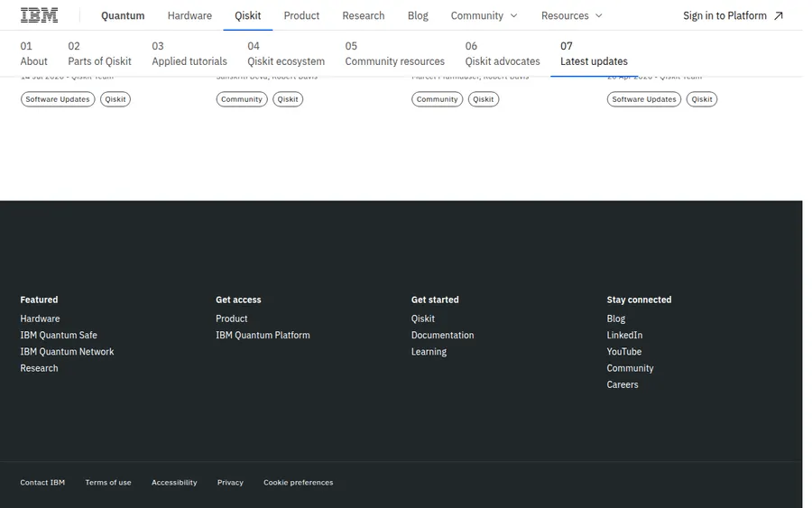
Task: Select the Qiskit tab in top navigation
Action: click(x=247, y=16)
